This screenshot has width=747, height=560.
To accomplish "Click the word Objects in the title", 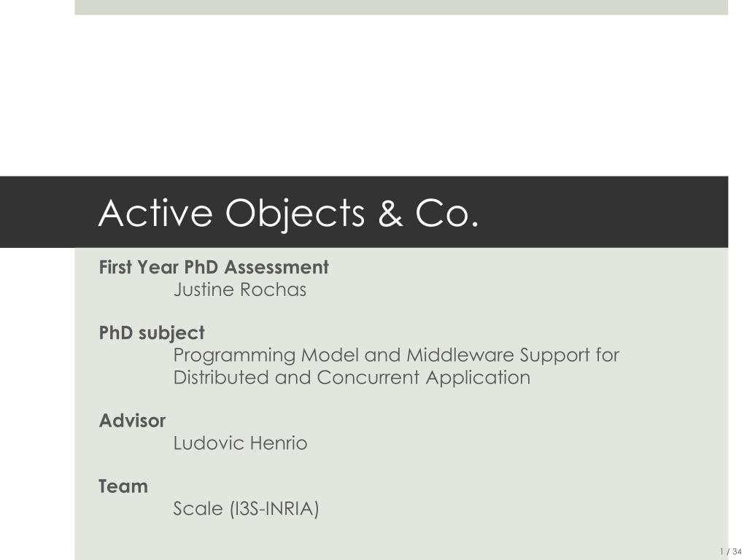I will [x=295, y=214].
